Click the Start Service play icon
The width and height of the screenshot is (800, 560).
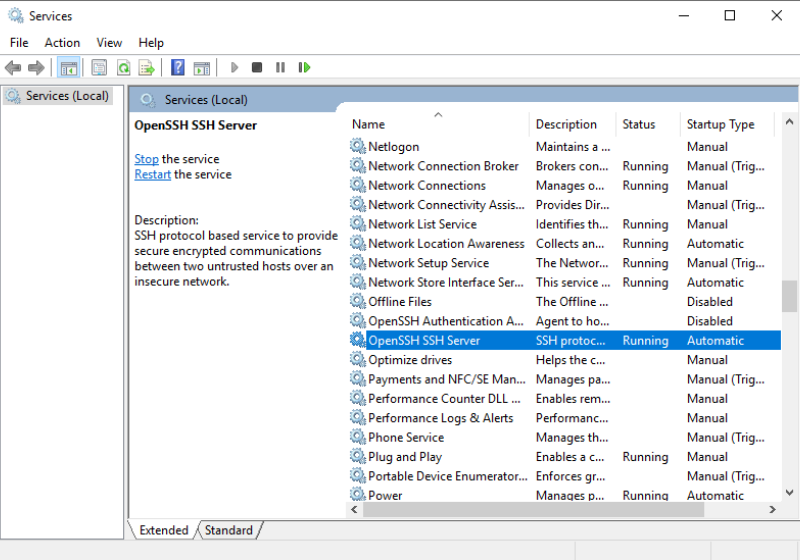[x=234, y=67]
